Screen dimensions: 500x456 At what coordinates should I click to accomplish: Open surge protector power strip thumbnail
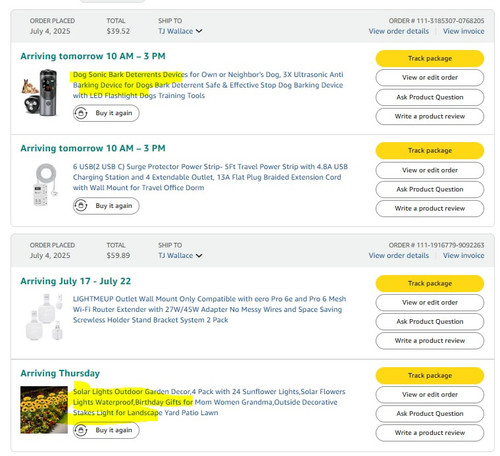click(x=45, y=184)
